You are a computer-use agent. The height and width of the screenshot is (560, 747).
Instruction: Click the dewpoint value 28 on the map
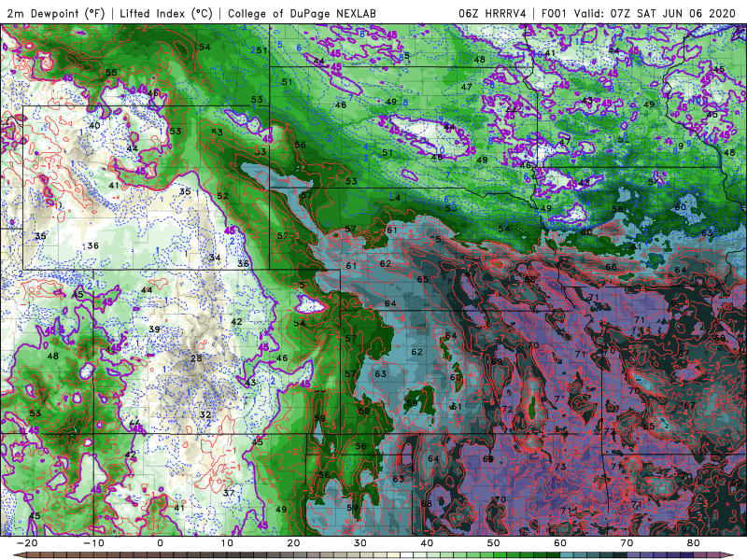click(196, 358)
